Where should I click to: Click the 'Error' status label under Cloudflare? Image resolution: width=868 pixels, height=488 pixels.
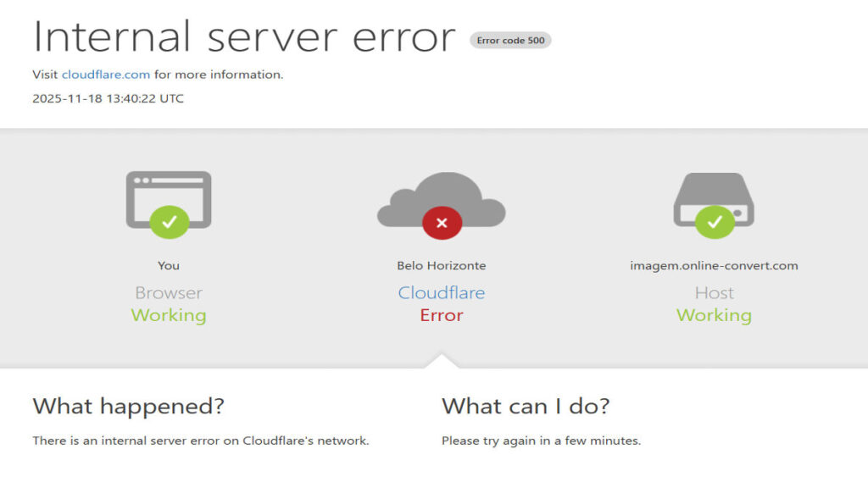442,314
